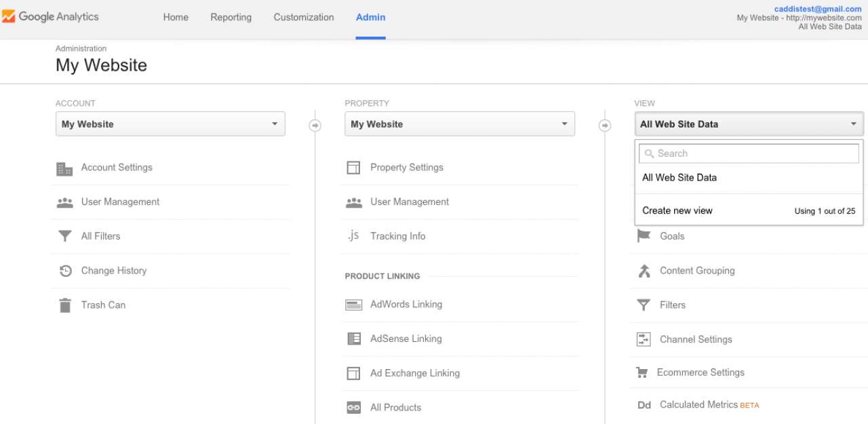868x424 pixels.
Task: Open Calculated Metrics
Action: tap(698, 405)
